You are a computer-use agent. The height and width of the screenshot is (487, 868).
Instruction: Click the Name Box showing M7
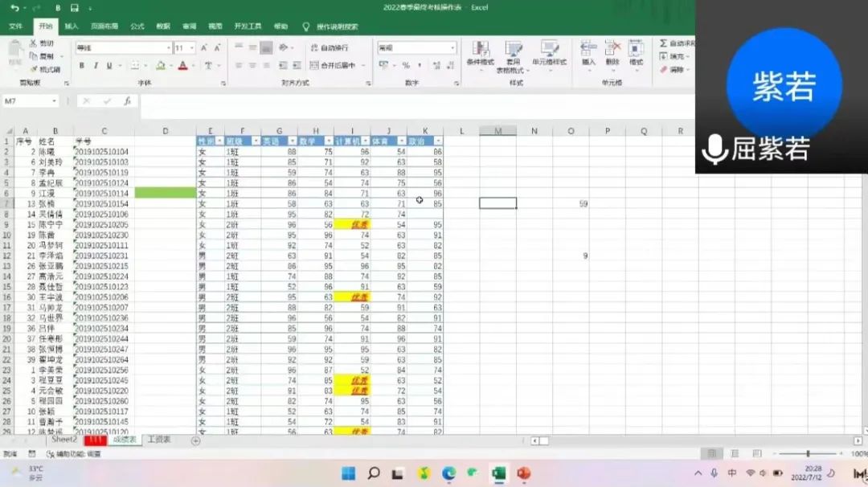[29, 101]
